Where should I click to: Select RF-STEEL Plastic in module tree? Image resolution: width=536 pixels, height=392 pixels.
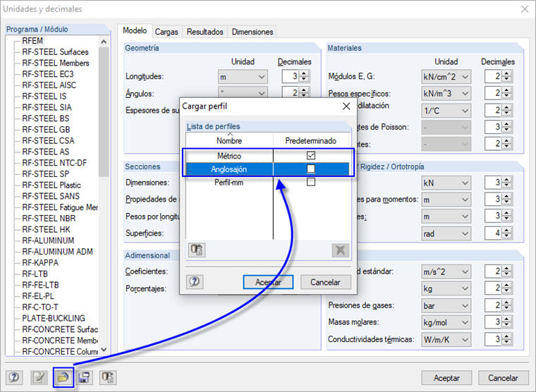pyautogui.click(x=51, y=185)
